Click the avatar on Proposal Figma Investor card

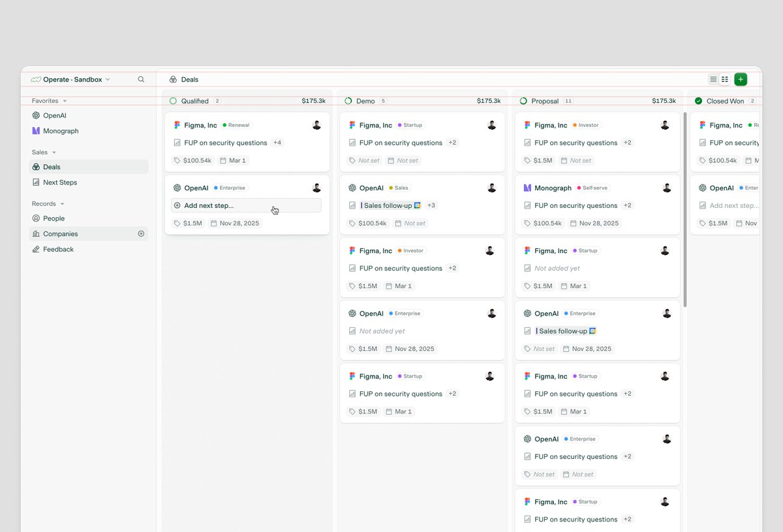665,125
